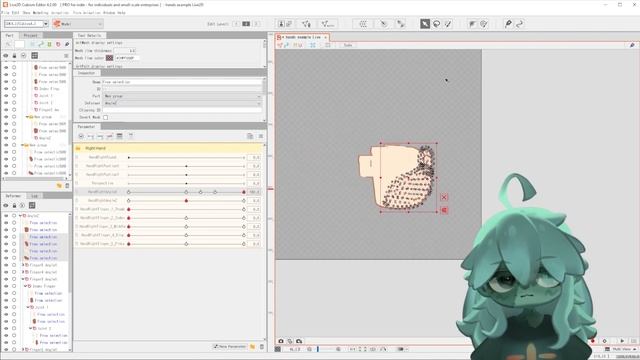Click the deformer grid view icon
Screen dimensions: 640x360
click(32, 205)
